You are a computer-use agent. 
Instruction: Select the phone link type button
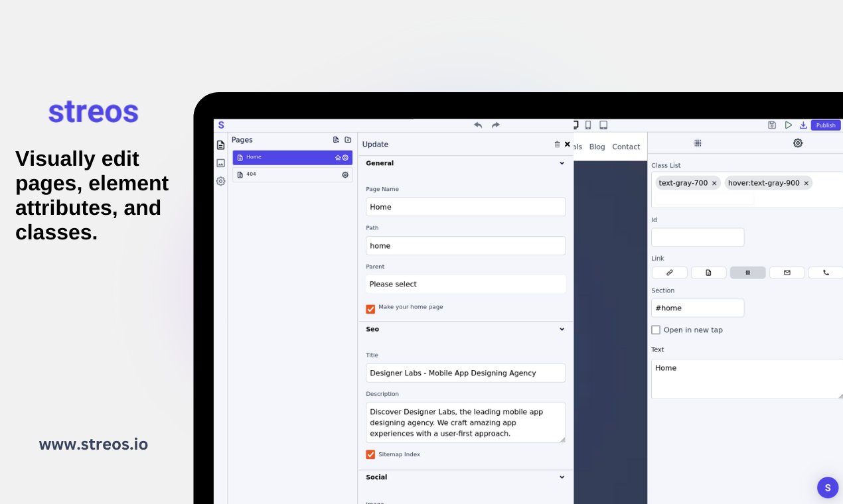tap(826, 273)
